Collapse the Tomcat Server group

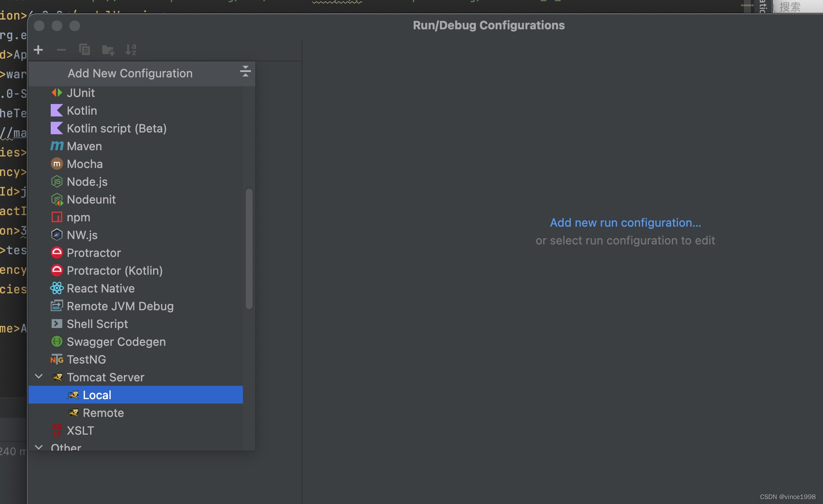39,376
